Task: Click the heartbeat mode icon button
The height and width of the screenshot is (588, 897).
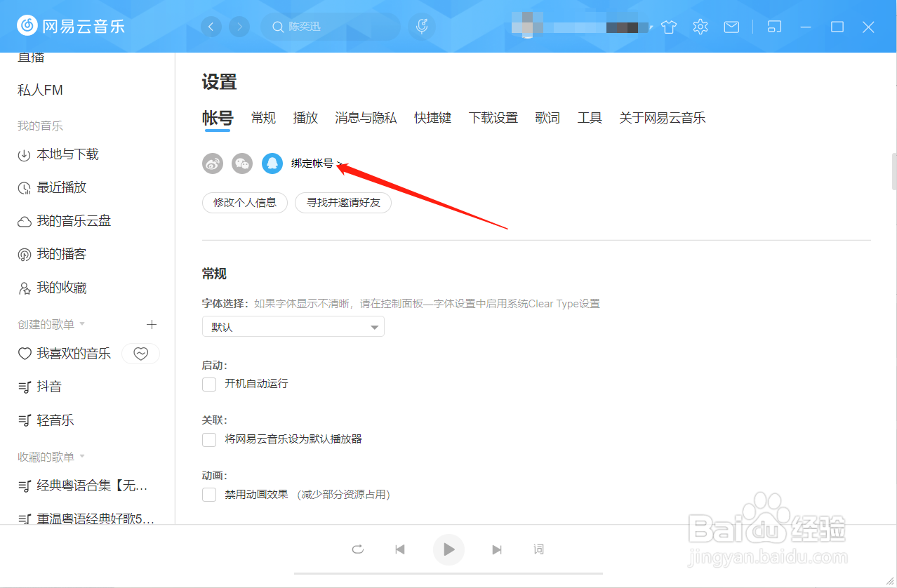Action: (141, 354)
